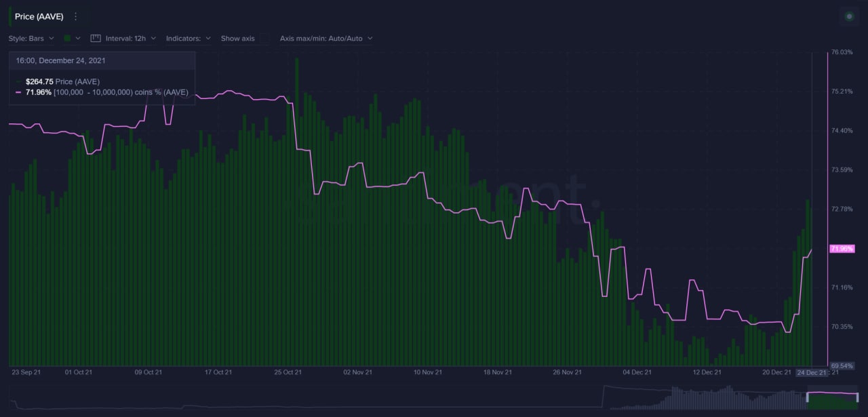The height and width of the screenshot is (417, 868).
Task: Click the 25 Oct 21 axis date
Action: [288, 372]
